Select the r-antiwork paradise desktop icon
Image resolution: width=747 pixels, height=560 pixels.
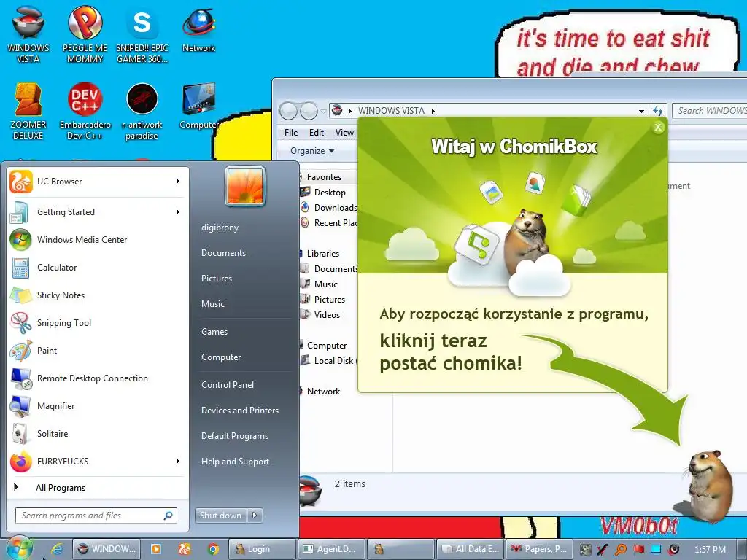pos(142,112)
